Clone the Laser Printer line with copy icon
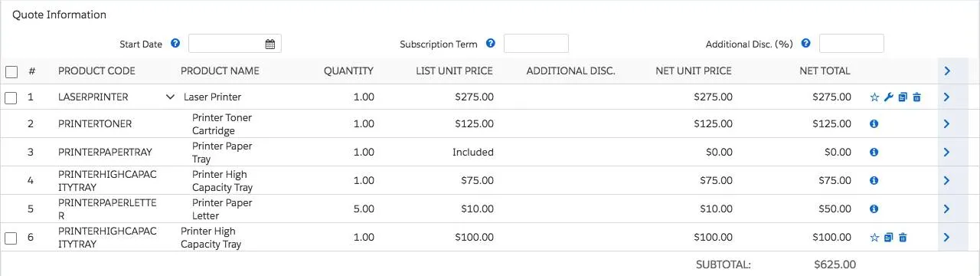The image size is (980, 276). click(903, 97)
